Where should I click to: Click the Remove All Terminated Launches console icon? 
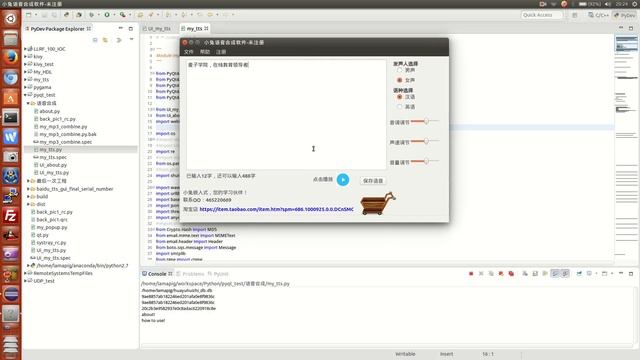(x=491, y=273)
